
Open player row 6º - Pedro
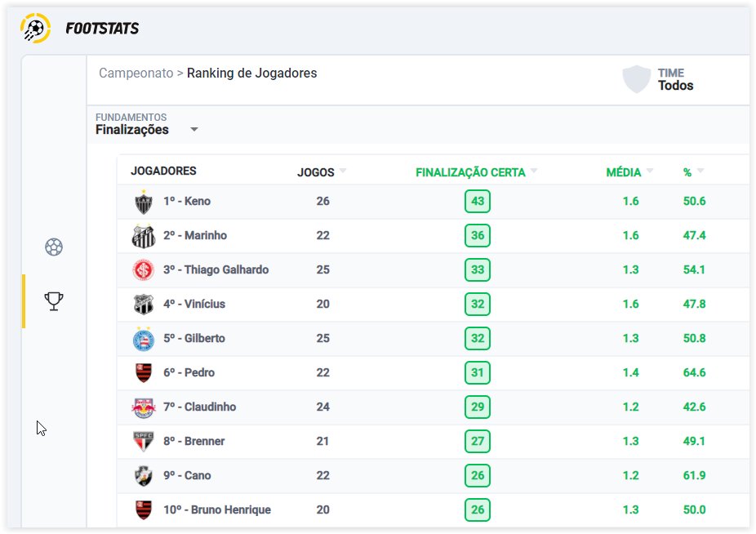coord(189,373)
